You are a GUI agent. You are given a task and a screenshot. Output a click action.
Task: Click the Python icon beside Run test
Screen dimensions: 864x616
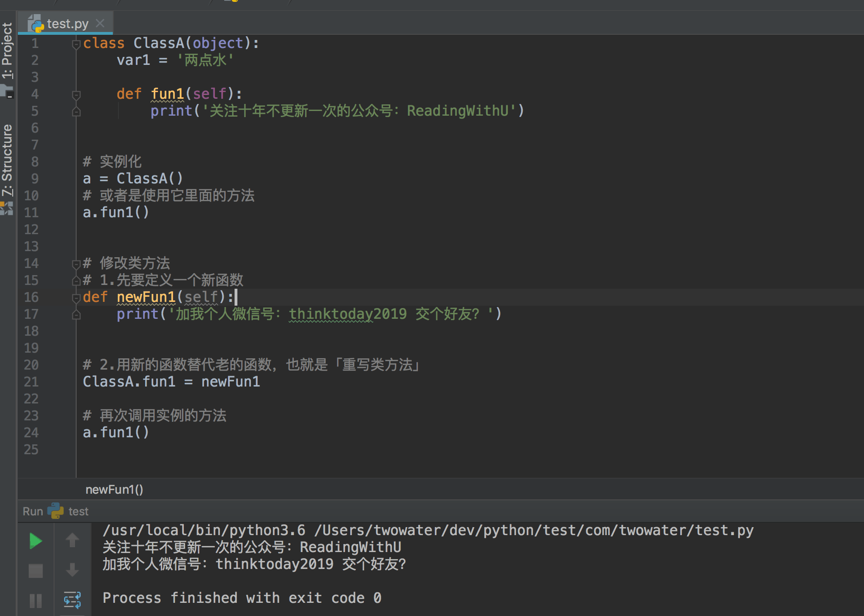55,511
